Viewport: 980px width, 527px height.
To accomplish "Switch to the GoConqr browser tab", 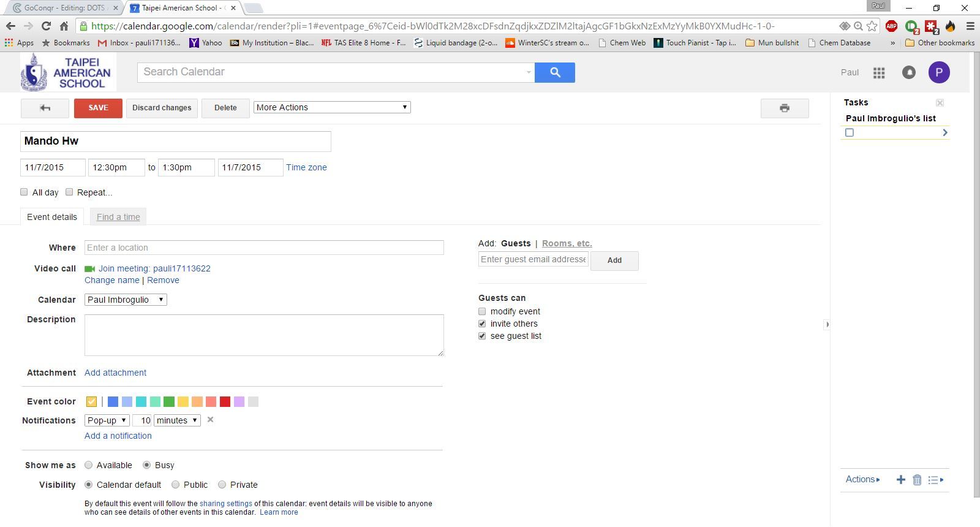I will [64, 8].
